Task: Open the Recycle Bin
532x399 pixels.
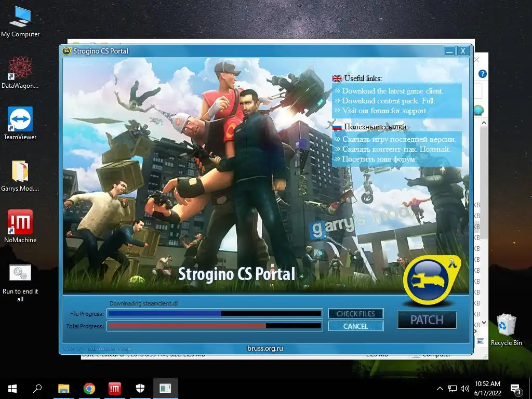Action: click(x=506, y=329)
